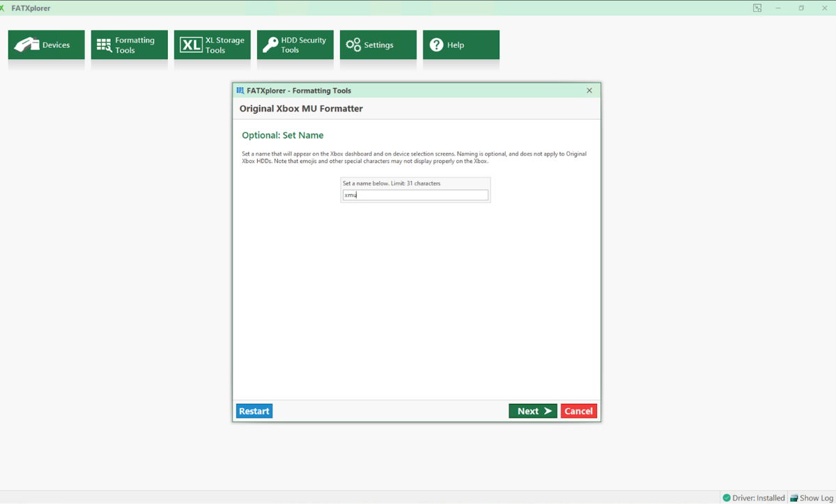The width and height of the screenshot is (836, 504).
Task: Cancel the MU formatter dialog
Action: [x=578, y=411]
